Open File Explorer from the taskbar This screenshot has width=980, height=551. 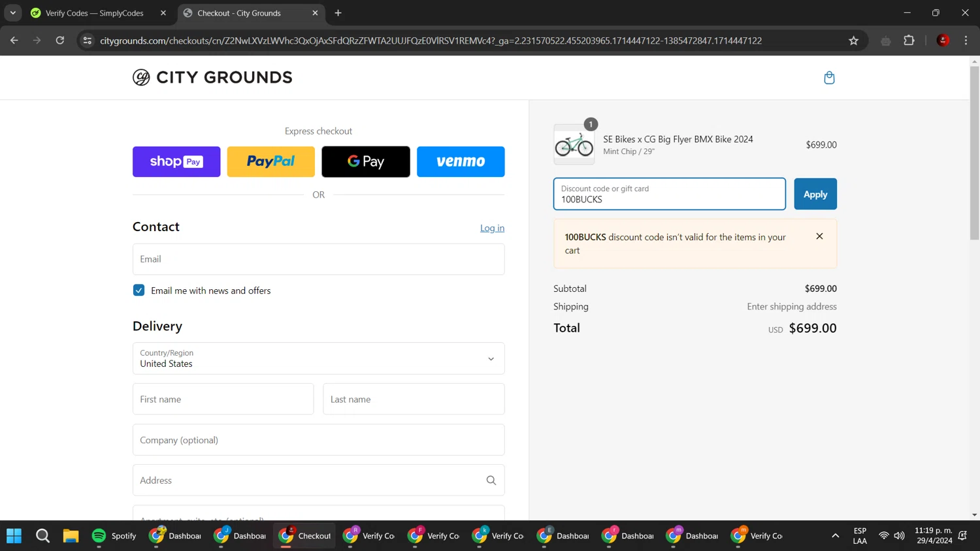click(x=71, y=536)
